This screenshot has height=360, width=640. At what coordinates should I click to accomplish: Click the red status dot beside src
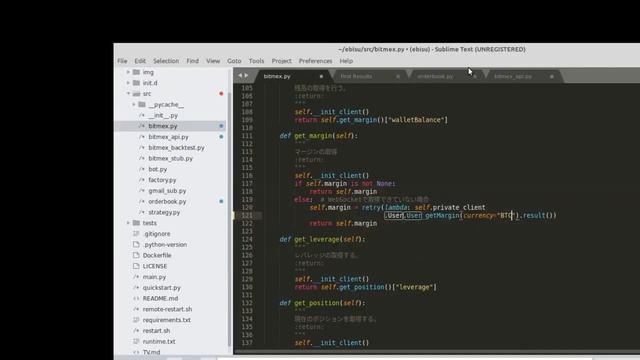(221, 93)
